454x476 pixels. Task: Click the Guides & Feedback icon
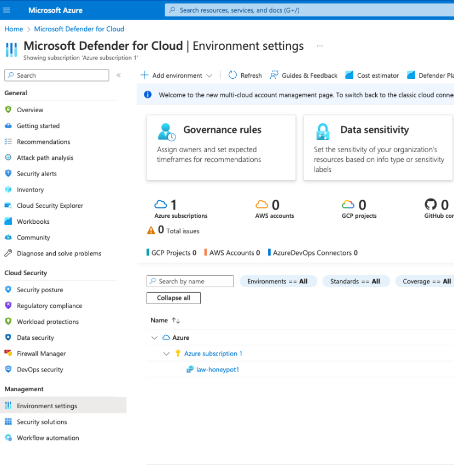[x=274, y=76]
